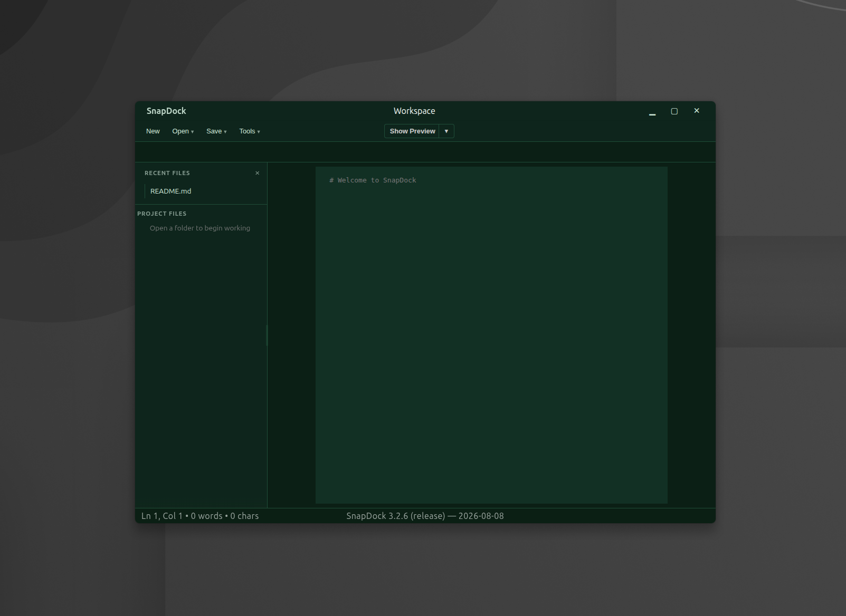Click the New menu button

point(153,131)
